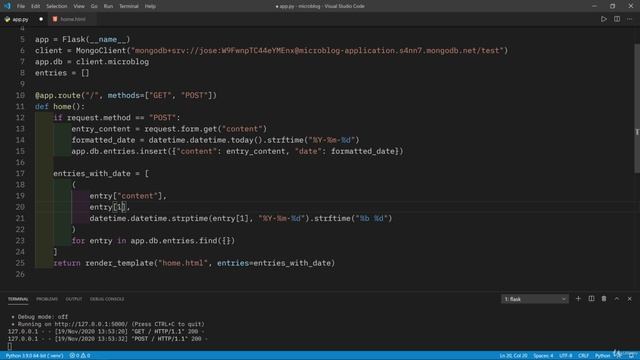Open the Help menu
The width and height of the screenshot is (640, 360).
pos(150,6)
